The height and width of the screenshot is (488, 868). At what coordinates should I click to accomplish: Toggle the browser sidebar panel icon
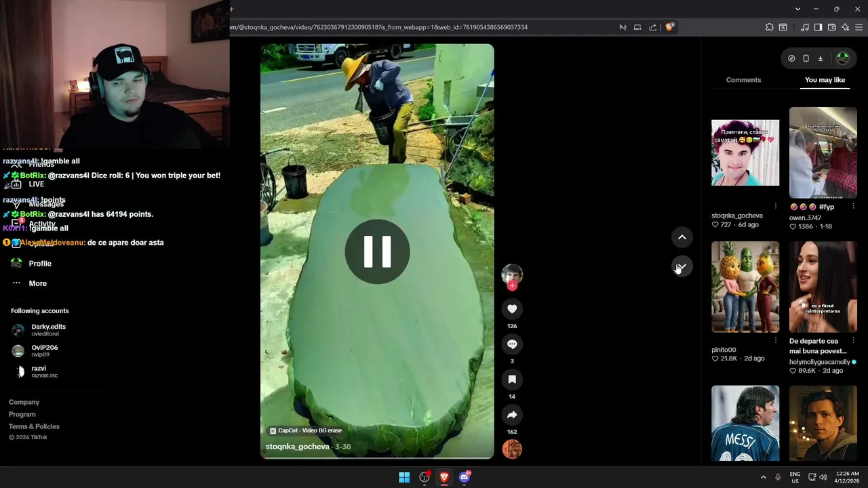pos(818,27)
